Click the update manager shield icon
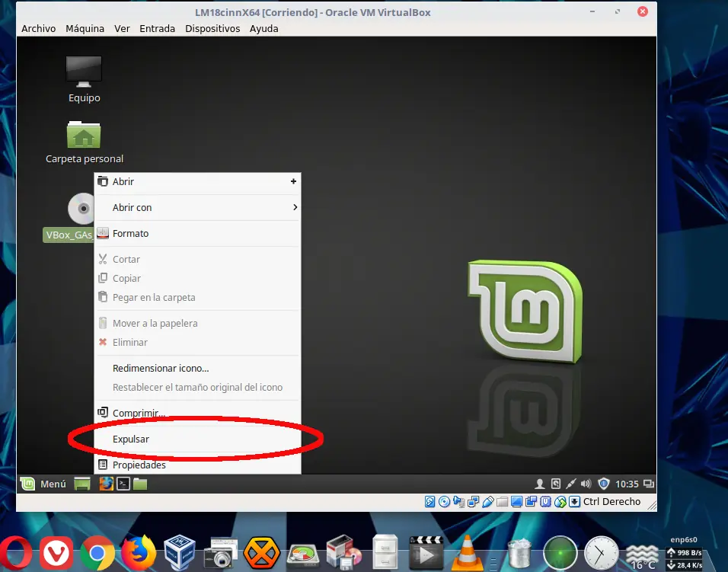Screen dimensions: 728x572 pos(604,484)
